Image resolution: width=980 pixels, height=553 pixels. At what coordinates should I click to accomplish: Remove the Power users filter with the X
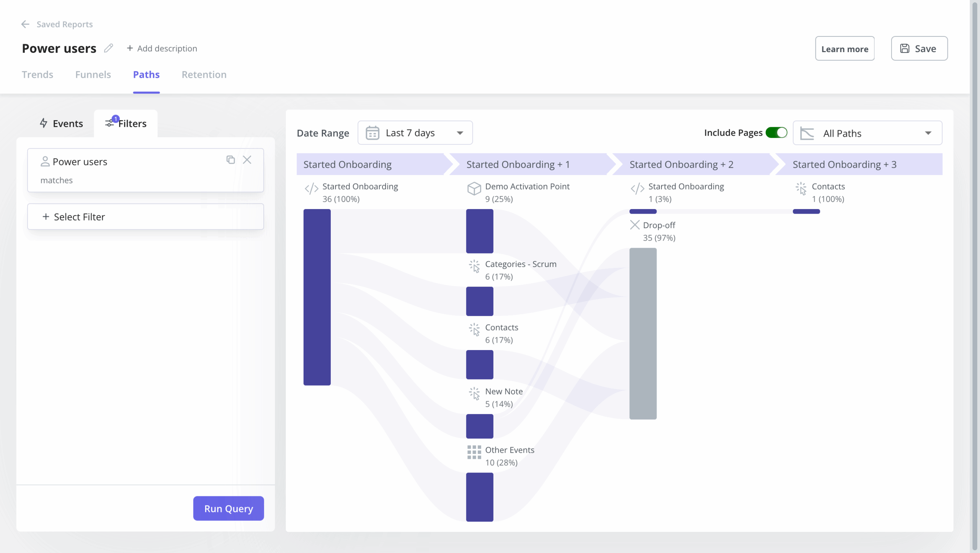[247, 159]
